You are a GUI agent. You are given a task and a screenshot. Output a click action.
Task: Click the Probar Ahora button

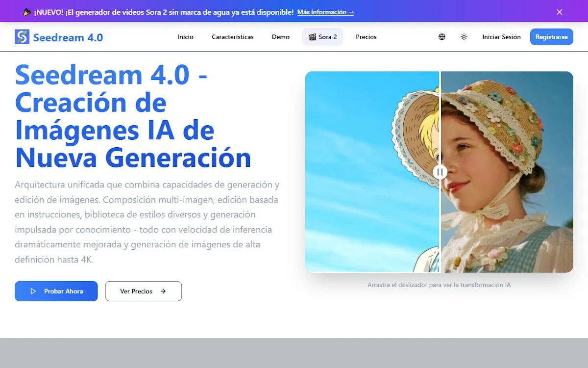(56, 291)
